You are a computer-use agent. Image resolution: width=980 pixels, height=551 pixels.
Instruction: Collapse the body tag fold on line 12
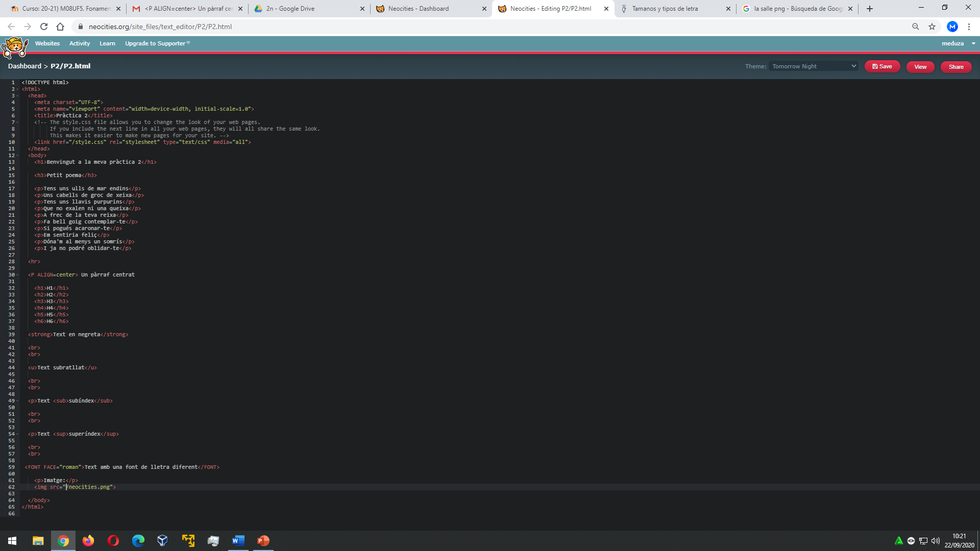tap(17, 156)
